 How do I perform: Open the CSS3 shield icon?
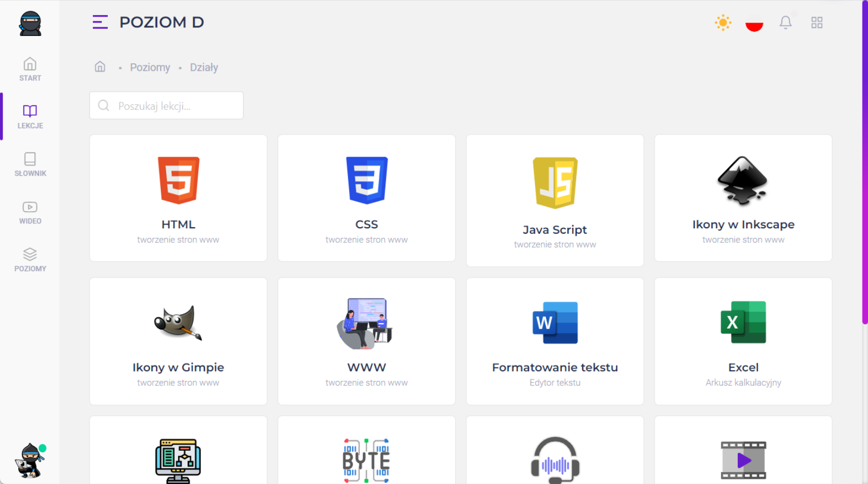(367, 180)
